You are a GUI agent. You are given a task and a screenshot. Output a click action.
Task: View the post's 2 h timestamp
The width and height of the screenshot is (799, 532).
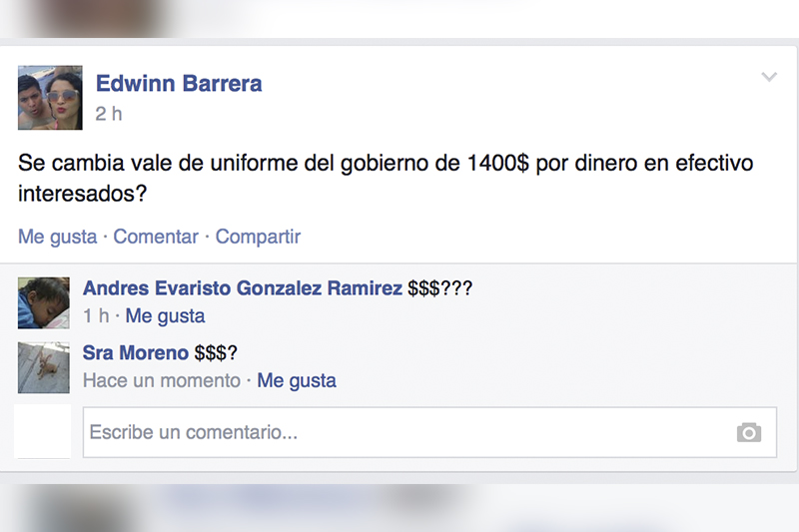point(109,114)
